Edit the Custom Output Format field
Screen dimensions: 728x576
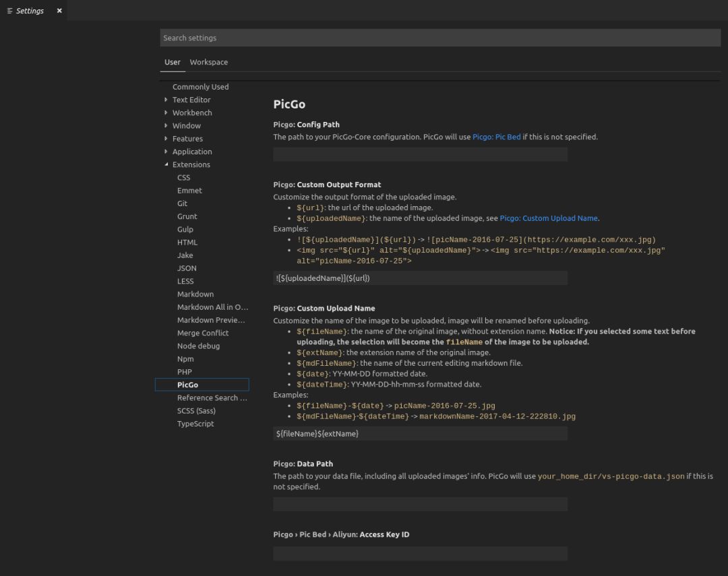(420, 278)
